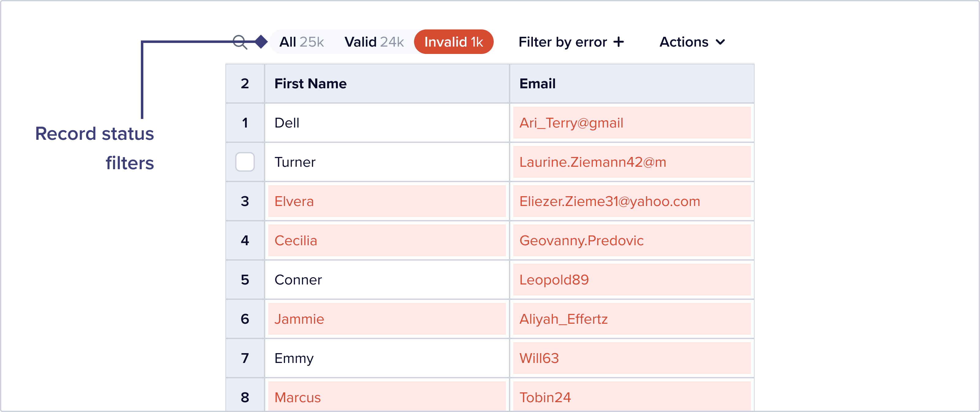The image size is (980, 412).
Task: Edit the Elvera first name cell
Action: click(x=386, y=201)
